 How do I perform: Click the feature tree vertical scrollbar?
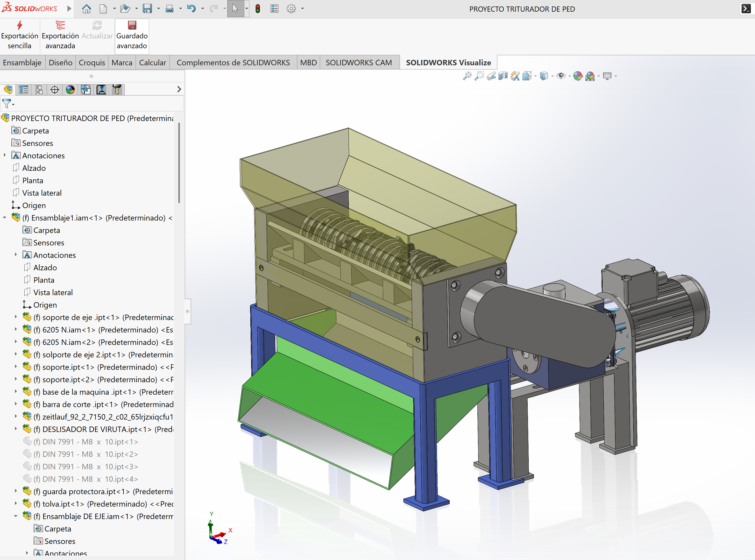coord(179,163)
